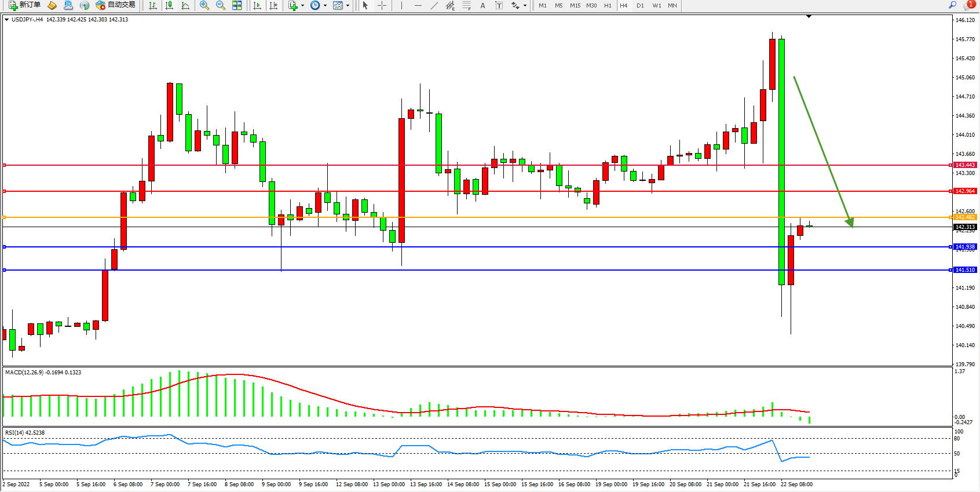Toggle the AutoTrading (自动交易) button
Screen dimensions: 980x492
tap(115, 5)
